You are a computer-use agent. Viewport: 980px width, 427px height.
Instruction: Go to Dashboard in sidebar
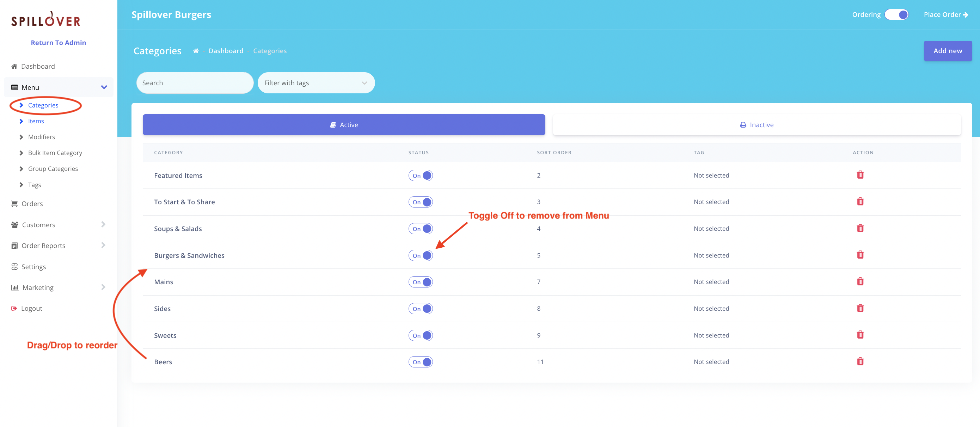coord(38,66)
